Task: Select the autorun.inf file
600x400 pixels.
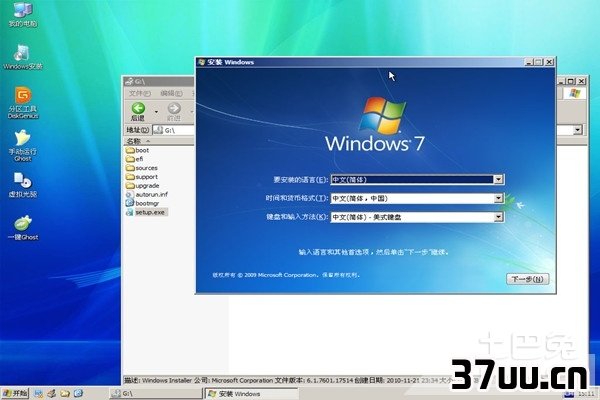Action: (147, 194)
